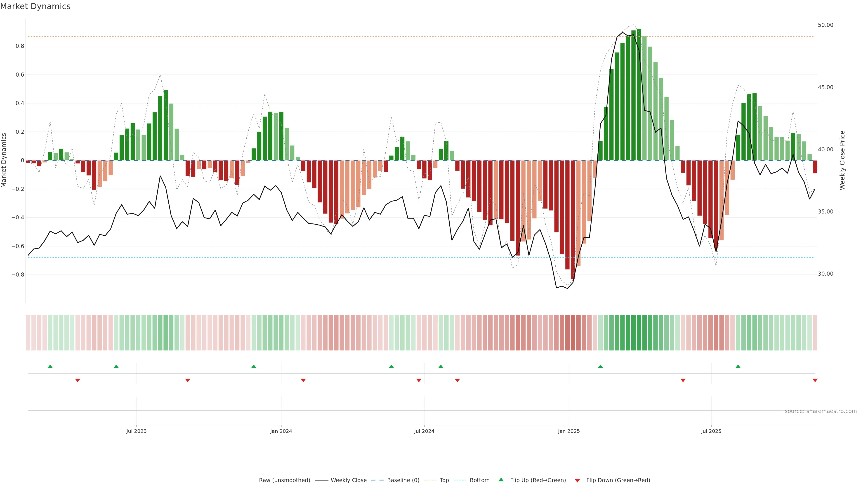
Task: Click the first green flip-up triangle marker
Action: point(50,366)
